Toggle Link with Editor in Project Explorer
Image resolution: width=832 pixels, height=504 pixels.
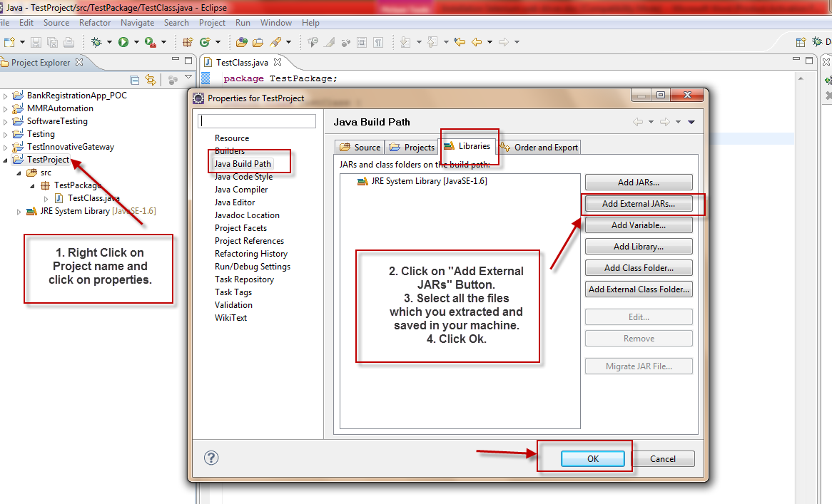click(151, 80)
